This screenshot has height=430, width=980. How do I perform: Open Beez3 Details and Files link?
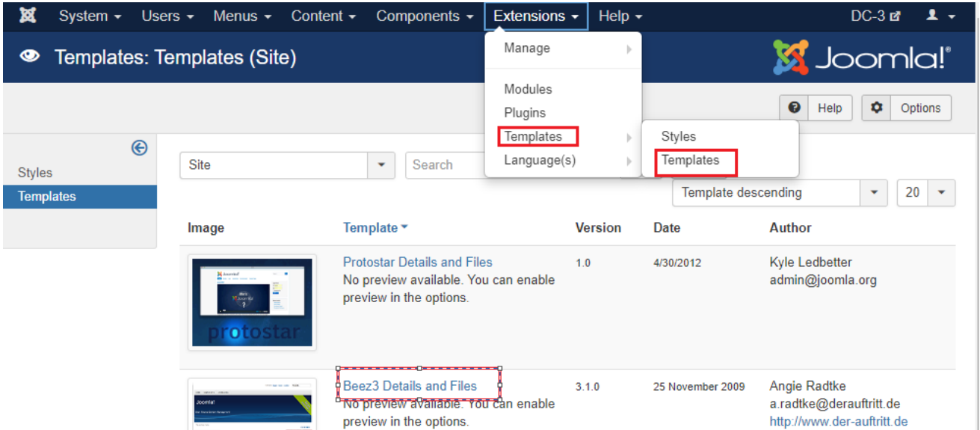tap(410, 386)
